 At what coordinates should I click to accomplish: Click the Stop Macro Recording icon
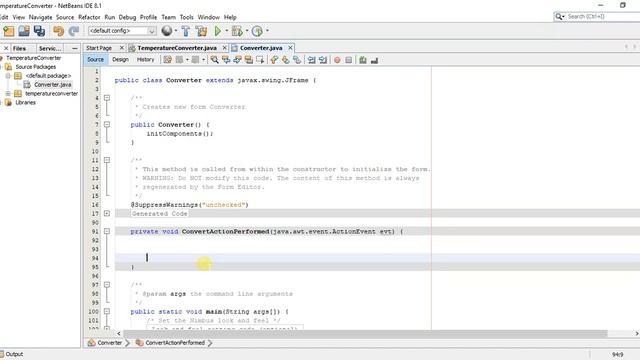tap(349, 60)
